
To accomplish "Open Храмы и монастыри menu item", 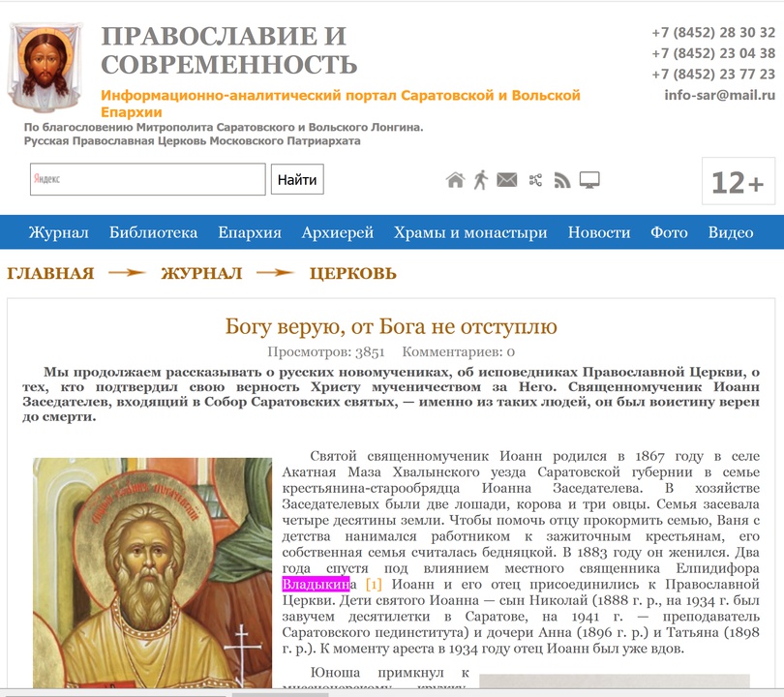I will 470,232.
